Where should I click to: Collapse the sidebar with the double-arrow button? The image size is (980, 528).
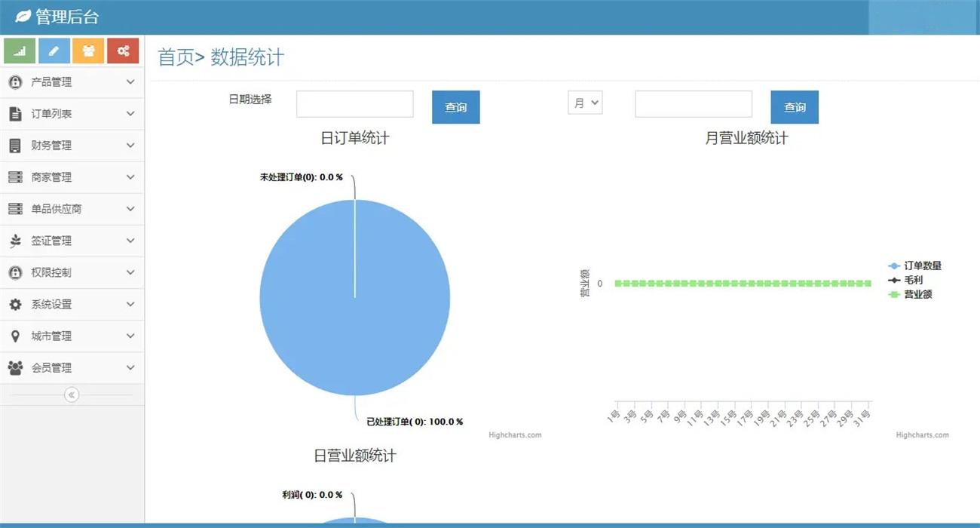(x=72, y=394)
